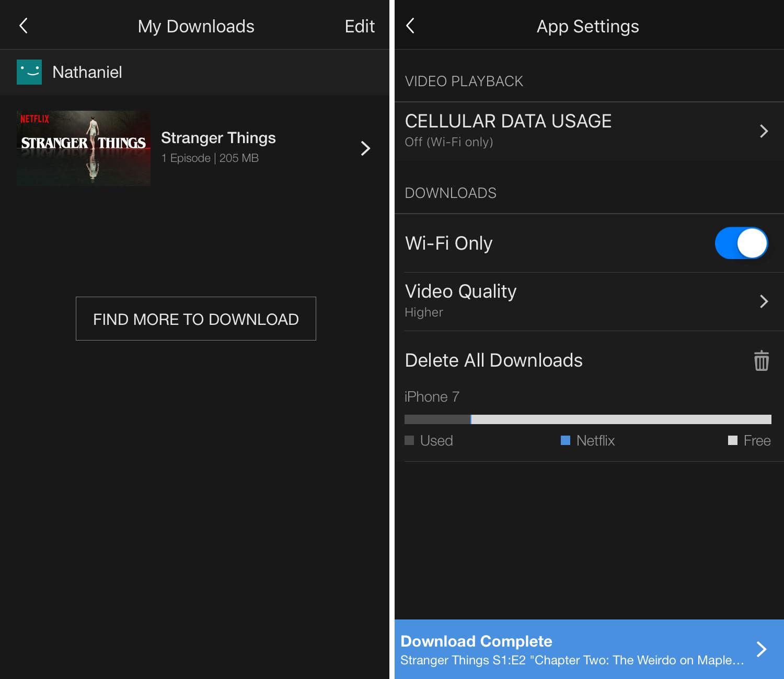
Task: Tap the trash icon for Delete All Downloads
Action: [x=762, y=360]
